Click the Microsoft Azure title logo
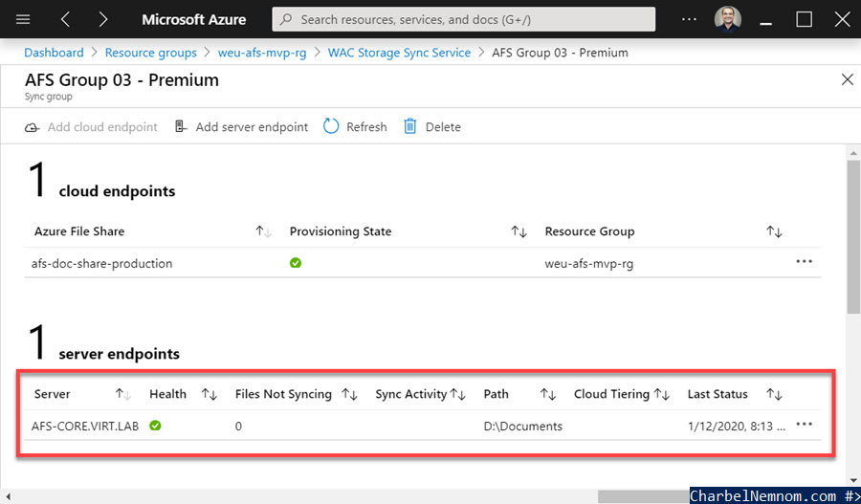Screen dimensions: 861x504 click(x=194, y=20)
